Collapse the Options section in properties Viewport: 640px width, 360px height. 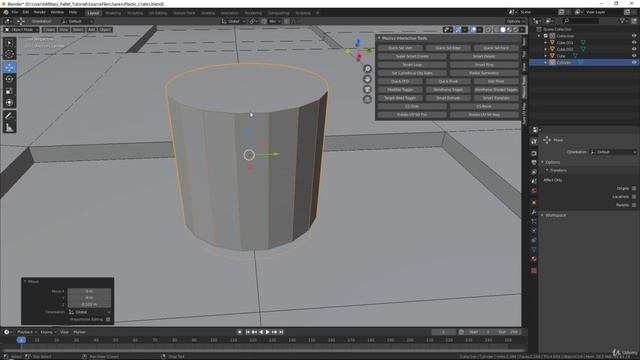click(552, 162)
